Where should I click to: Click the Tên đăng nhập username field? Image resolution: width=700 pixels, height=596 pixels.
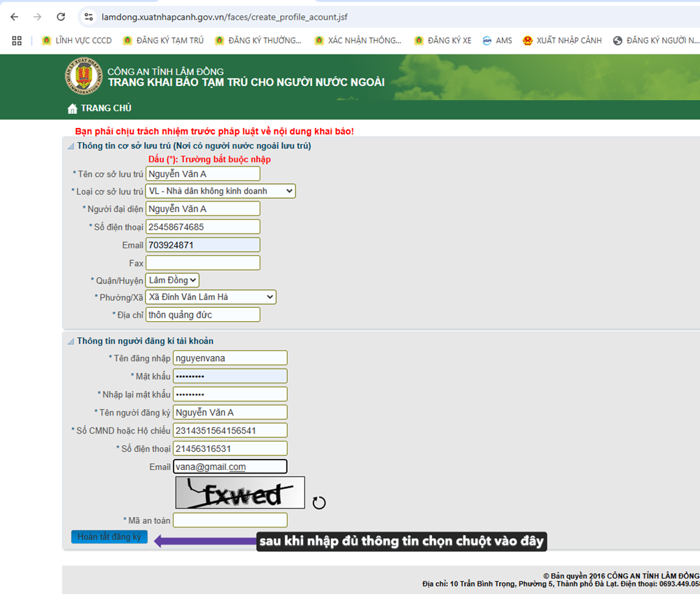tap(230, 358)
